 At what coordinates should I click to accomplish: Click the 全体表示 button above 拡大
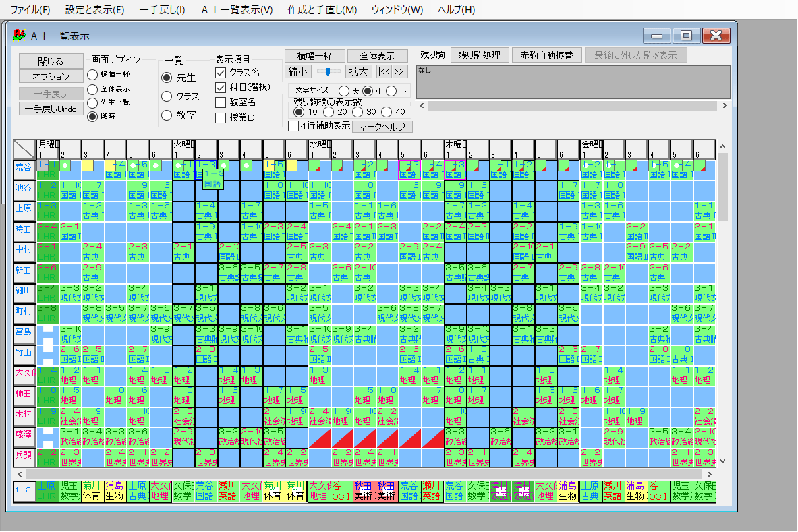[377, 55]
